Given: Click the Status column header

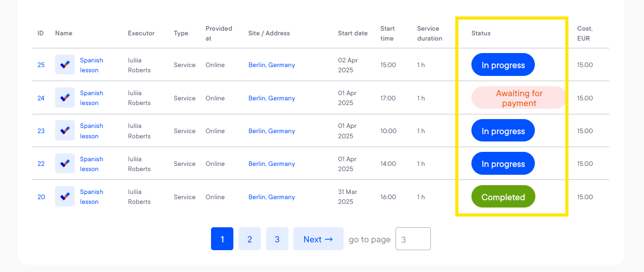Looking at the screenshot, I should tap(481, 33).
